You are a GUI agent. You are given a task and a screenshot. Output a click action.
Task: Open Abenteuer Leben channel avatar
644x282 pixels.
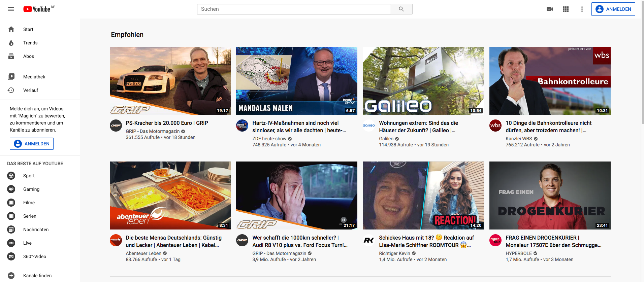(116, 240)
